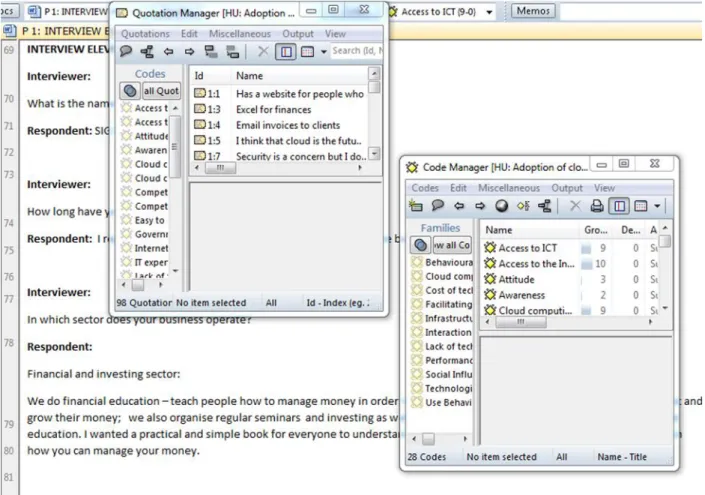Select 'Infrastructu' family in Code Manager
The height and width of the screenshot is (495, 705).
[x=442, y=318]
